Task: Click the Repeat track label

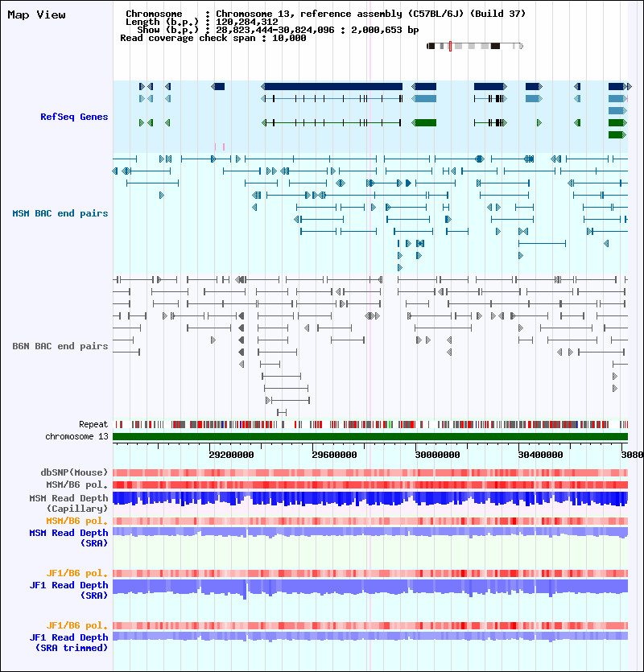Action: click(93, 424)
